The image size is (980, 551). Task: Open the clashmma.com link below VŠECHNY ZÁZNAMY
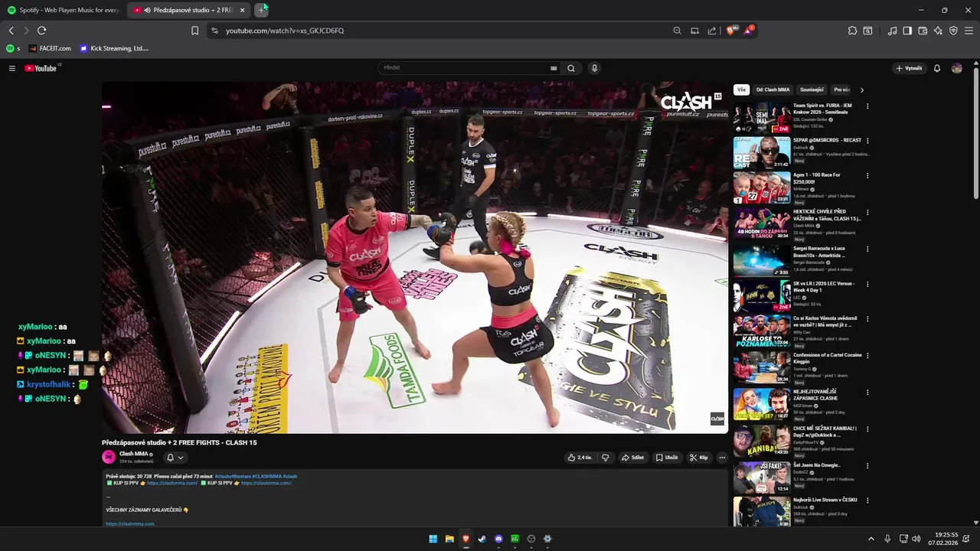pyautogui.click(x=130, y=524)
